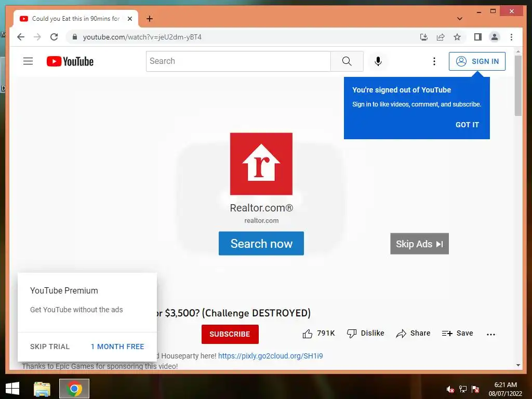Image resolution: width=532 pixels, height=399 pixels.
Task: Share the video
Action: tap(413, 334)
